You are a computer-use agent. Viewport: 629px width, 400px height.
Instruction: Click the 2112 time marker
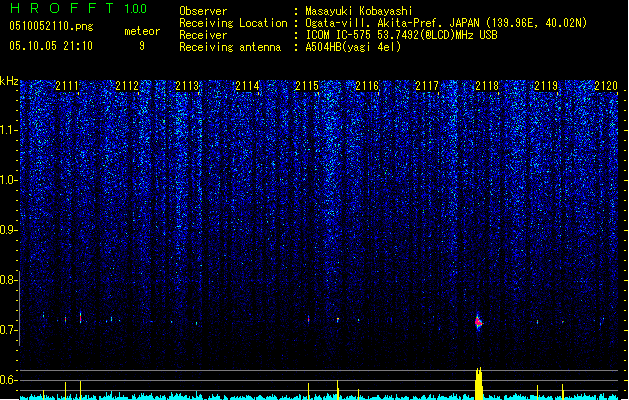coord(127,86)
